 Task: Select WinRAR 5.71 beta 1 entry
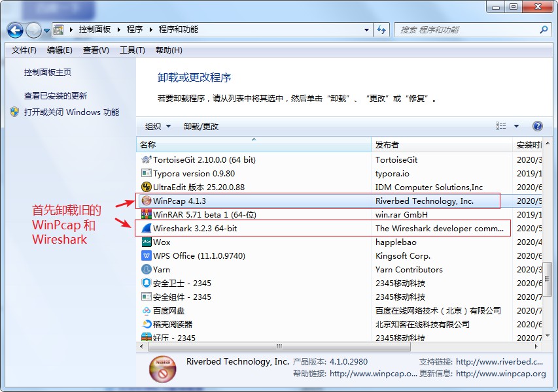tap(205, 215)
